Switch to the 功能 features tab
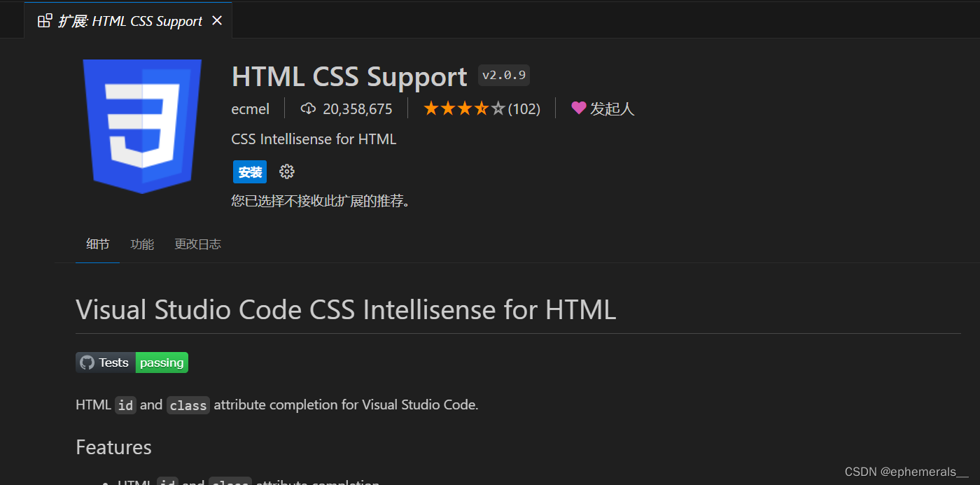The height and width of the screenshot is (485, 980). [x=142, y=244]
